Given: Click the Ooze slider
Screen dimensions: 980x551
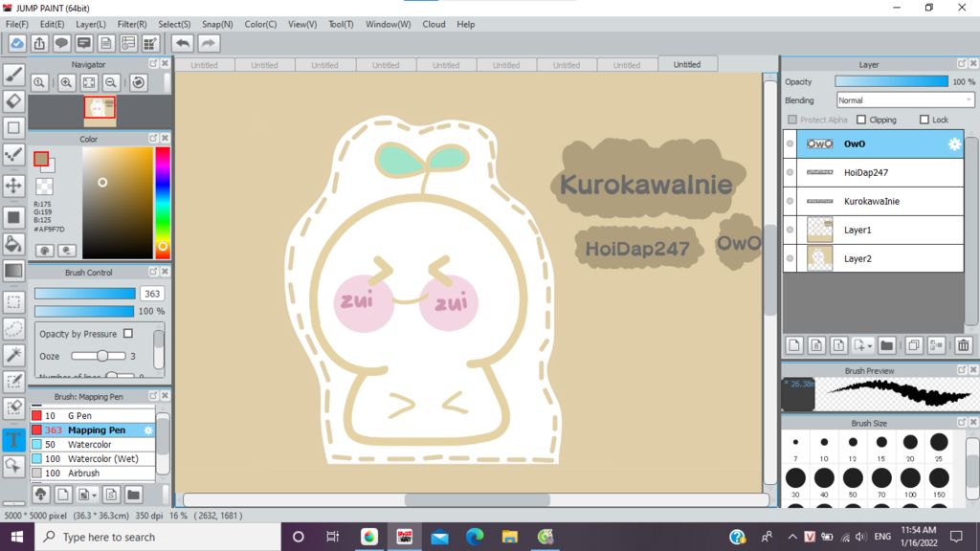Looking at the screenshot, I should pos(99,356).
